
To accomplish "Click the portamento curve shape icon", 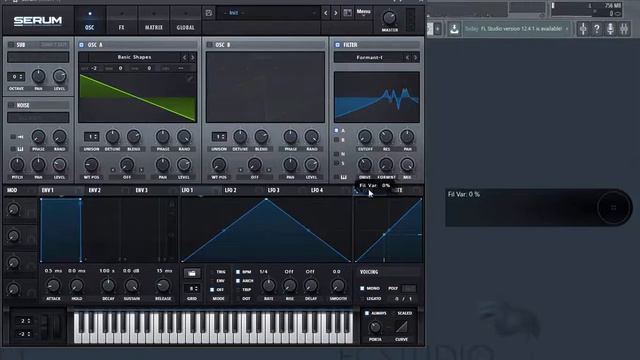I will 401,327.
